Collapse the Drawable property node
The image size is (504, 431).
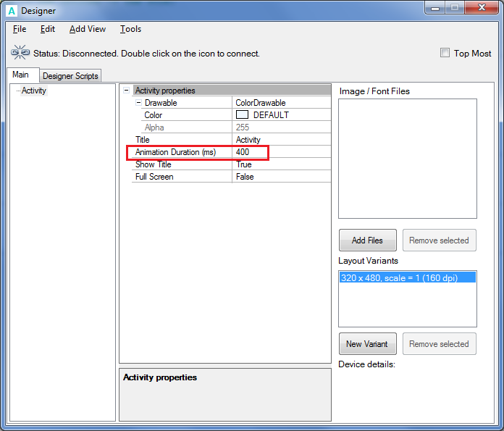[138, 103]
